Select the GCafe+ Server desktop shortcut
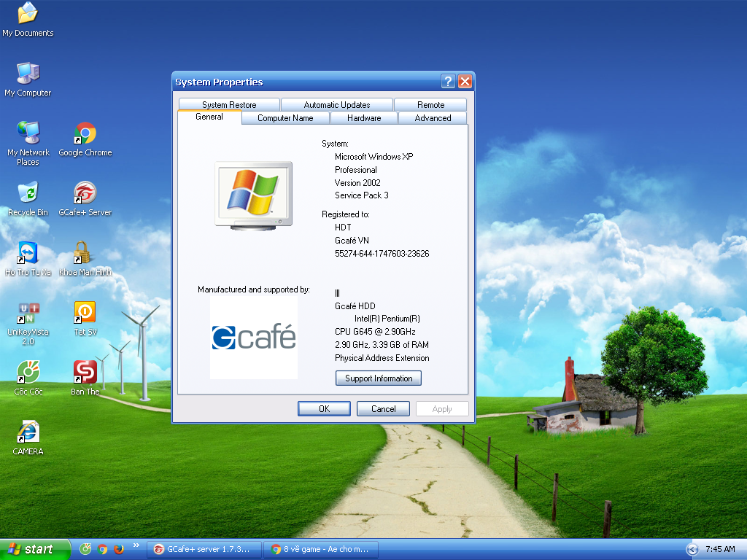 pos(85,198)
